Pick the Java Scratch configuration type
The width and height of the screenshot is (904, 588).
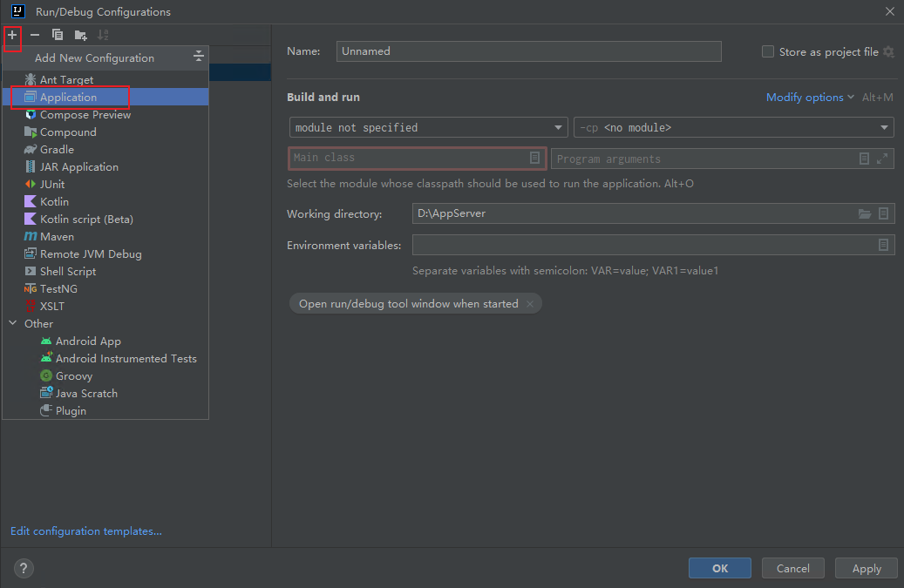click(x=105, y=394)
